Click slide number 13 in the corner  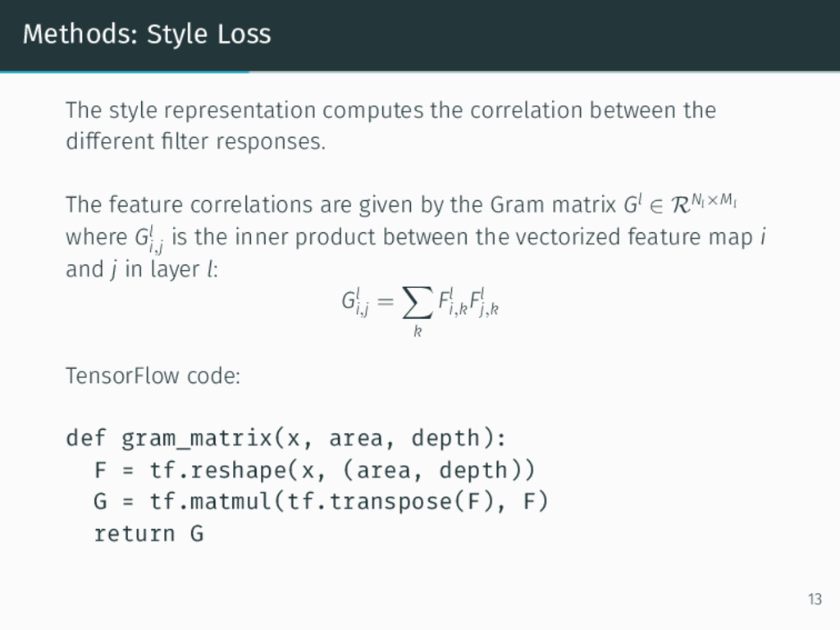[815, 599]
